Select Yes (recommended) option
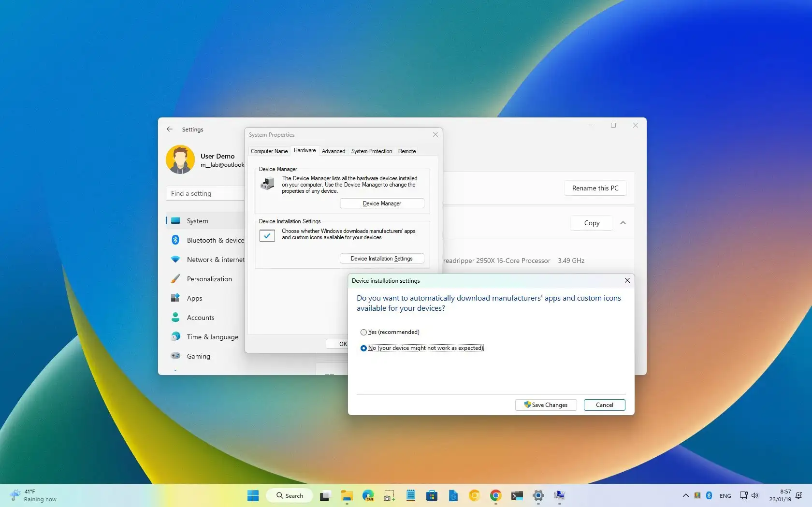The width and height of the screenshot is (812, 507). click(x=363, y=332)
